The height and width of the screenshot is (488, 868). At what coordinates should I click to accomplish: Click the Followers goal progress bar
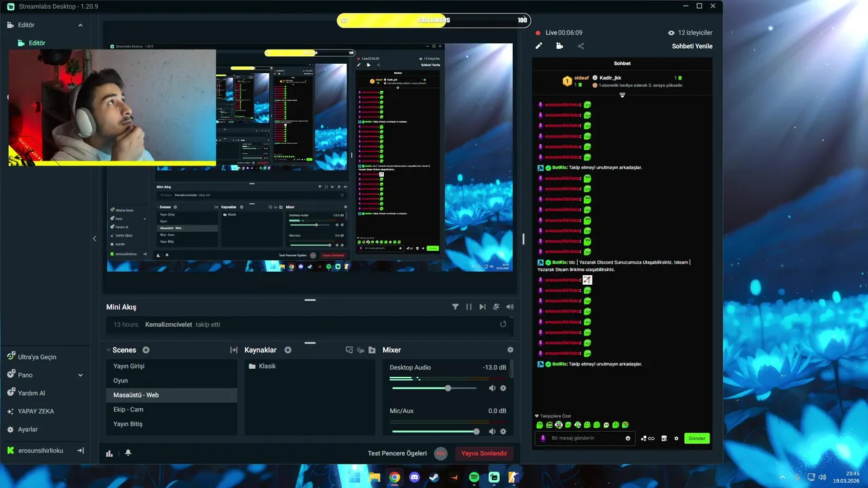[434, 20]
